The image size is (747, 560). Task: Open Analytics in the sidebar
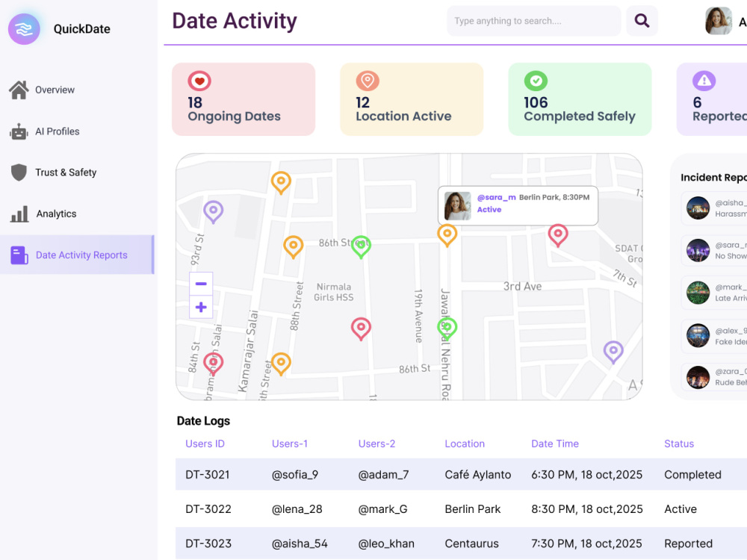point(56,214)
